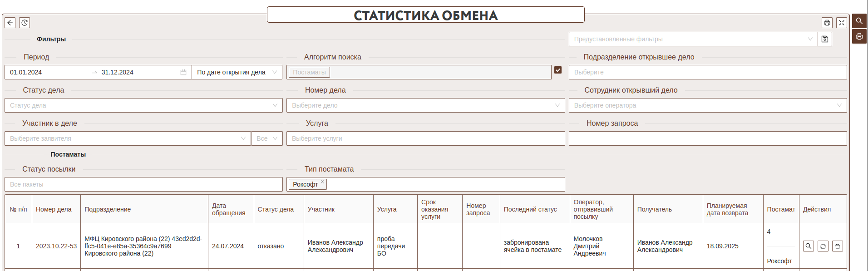Remove the Роксофт tag from postamat type
The width and height of the screenshot is (868, 271).
322,182
